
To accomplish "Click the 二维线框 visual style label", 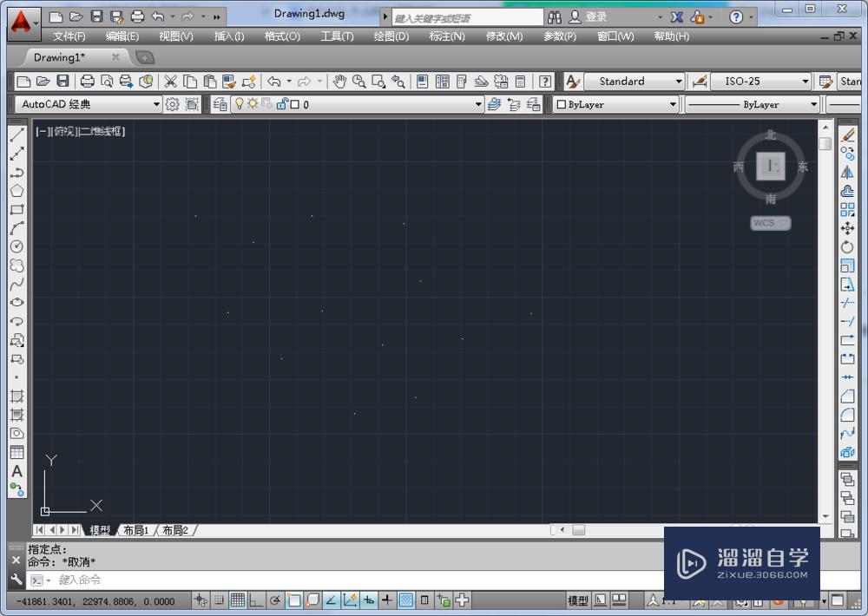I will 102,132.
